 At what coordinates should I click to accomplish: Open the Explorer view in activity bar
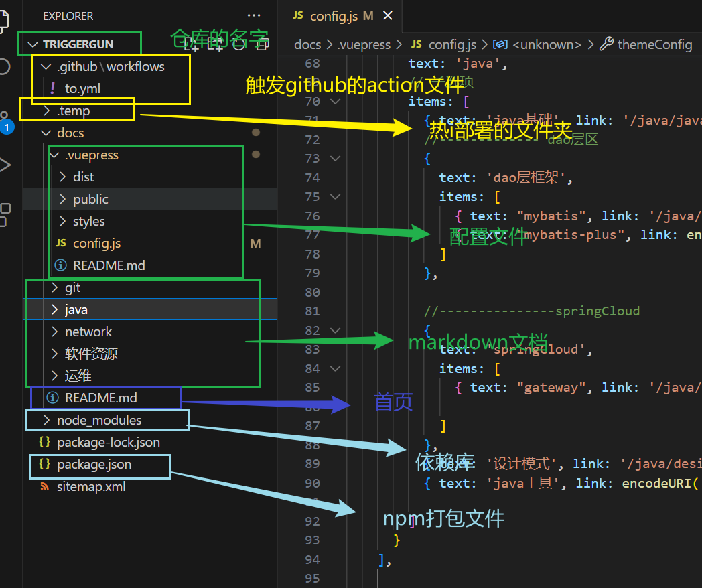click(7, 19)
